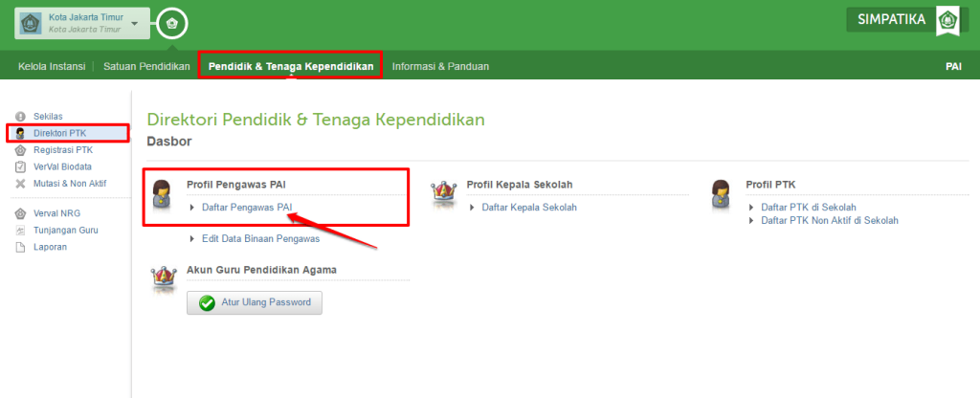Image resolution: width=980 pixels, height=398 pixels.
Task: Open Registrasi PTK in the sidebar
Action: [63, 150]
